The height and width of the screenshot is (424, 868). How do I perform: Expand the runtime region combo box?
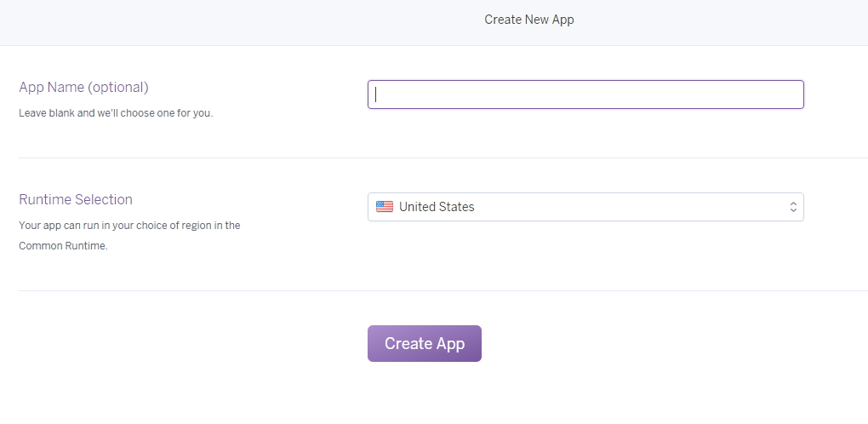tap(585, 207)
